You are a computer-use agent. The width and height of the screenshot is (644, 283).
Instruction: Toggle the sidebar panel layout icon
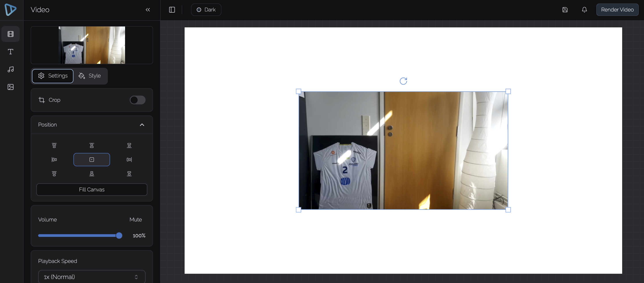click(x=172, y=10)
